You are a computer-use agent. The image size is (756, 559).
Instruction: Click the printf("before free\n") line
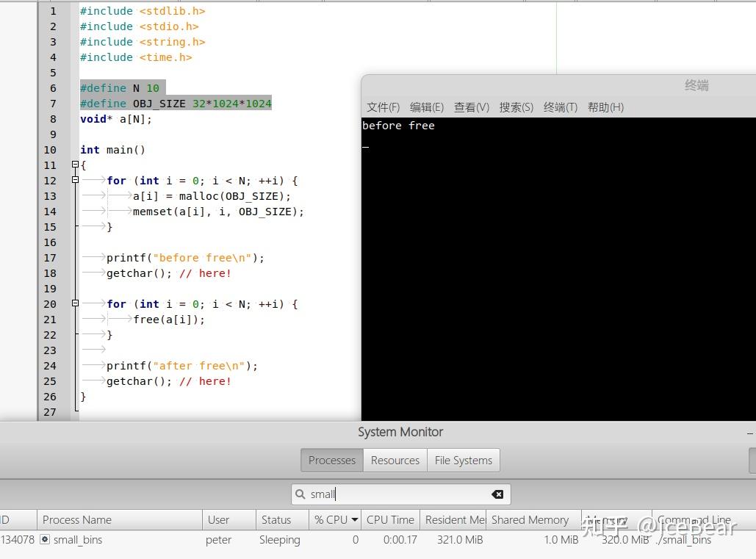click(186, 258)
